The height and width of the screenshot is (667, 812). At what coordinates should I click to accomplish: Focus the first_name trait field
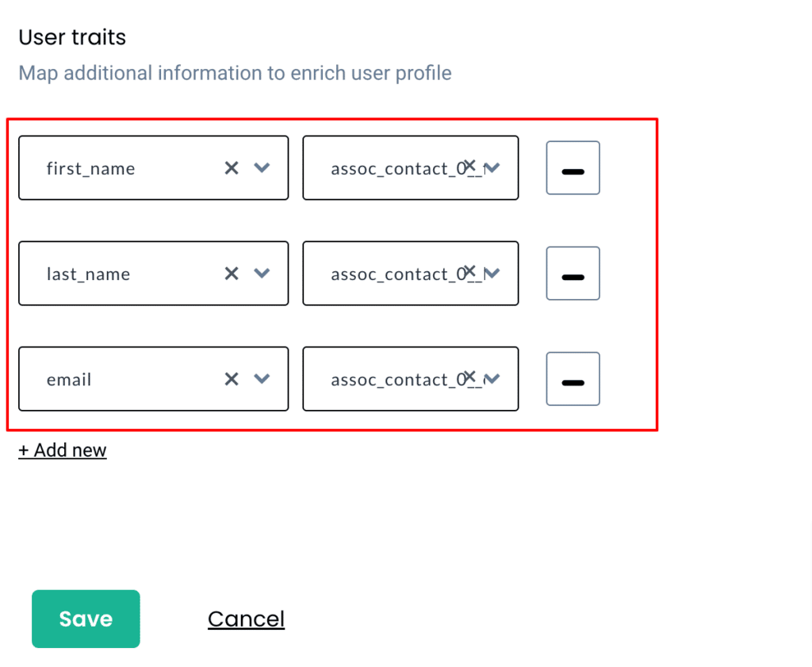153,168
